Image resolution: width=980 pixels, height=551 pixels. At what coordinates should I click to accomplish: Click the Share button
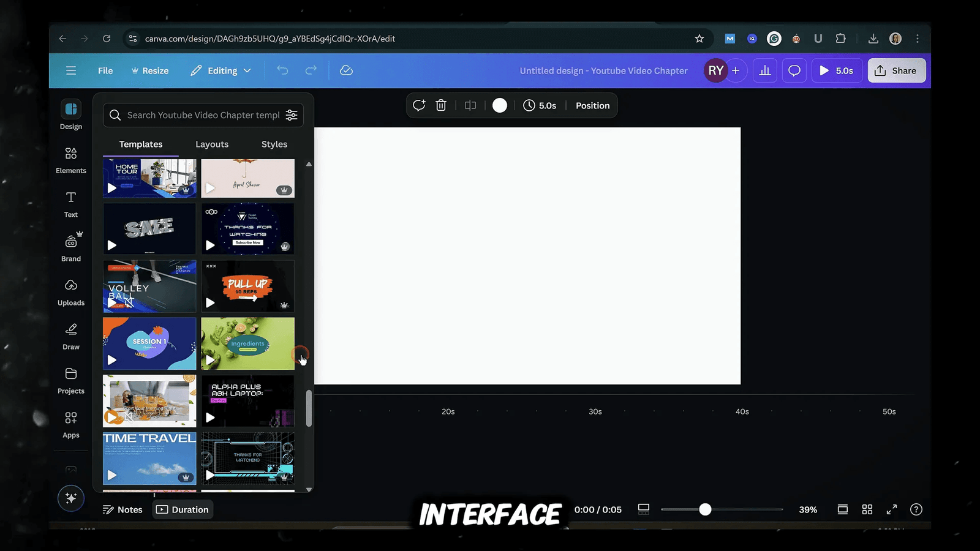(x=896, y=70)
